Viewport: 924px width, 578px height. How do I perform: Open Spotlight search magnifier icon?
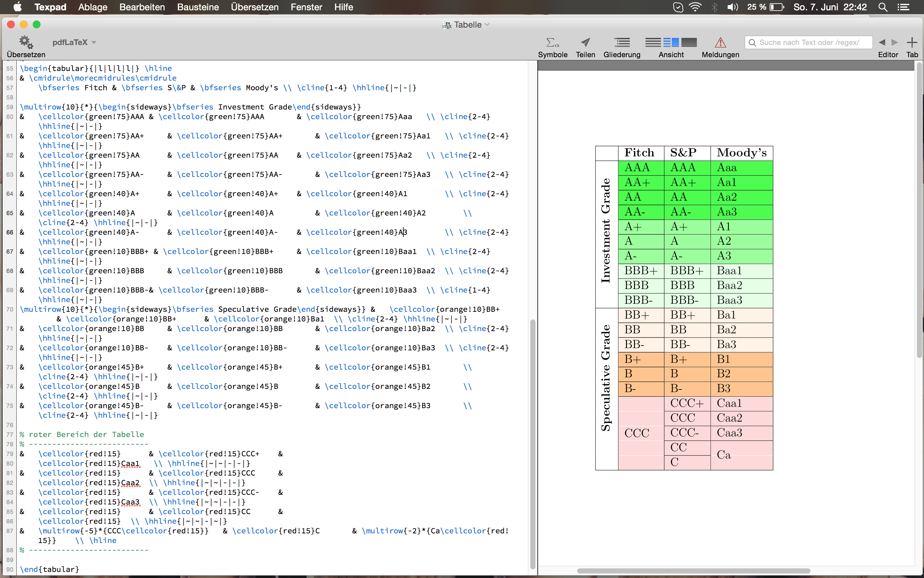[x=883, y=7]
